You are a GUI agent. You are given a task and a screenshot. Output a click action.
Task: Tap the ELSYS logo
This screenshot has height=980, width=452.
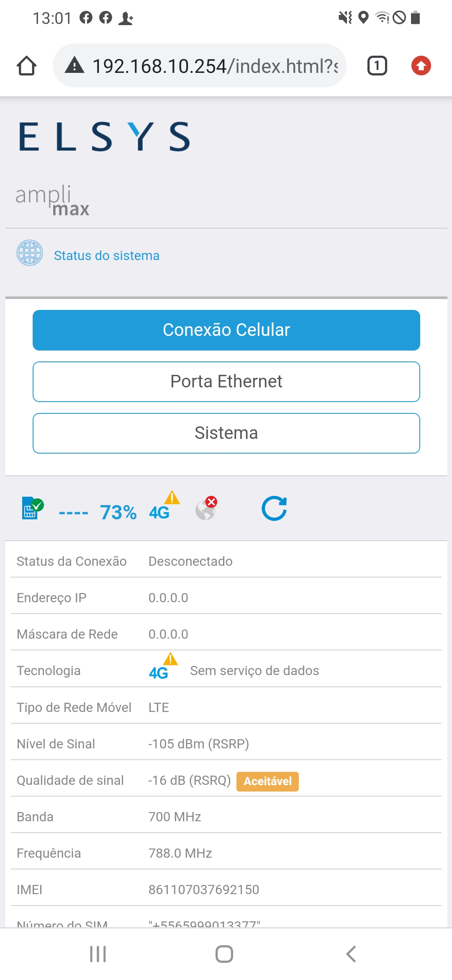tap(104, 137)
